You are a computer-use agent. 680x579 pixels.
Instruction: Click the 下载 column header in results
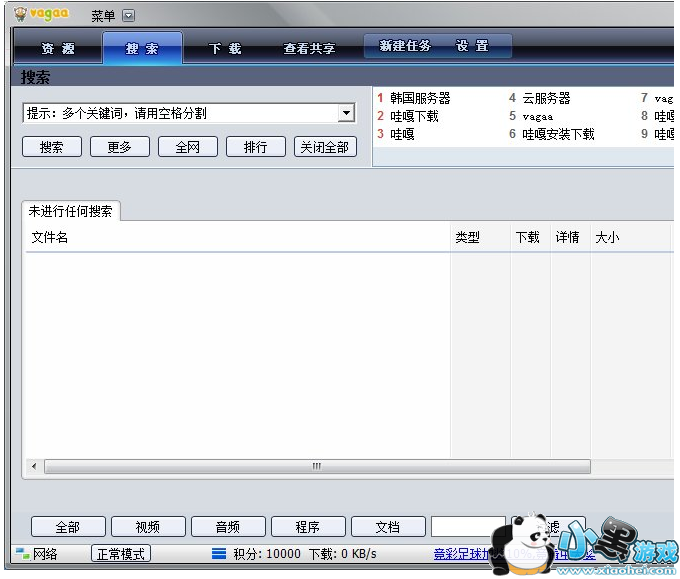530,237
